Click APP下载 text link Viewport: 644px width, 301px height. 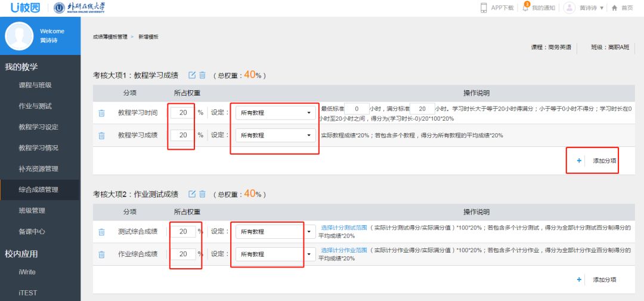tap(502, 8)
